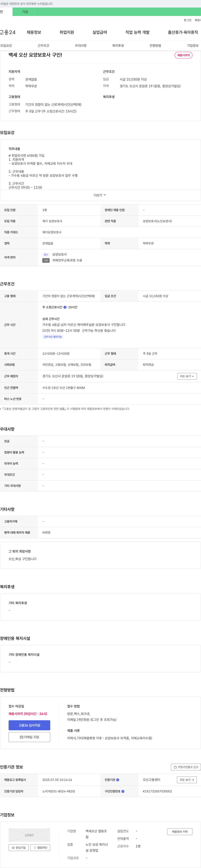
Task: Click 오산,화성 구인합니다 text
Action: 23,559
